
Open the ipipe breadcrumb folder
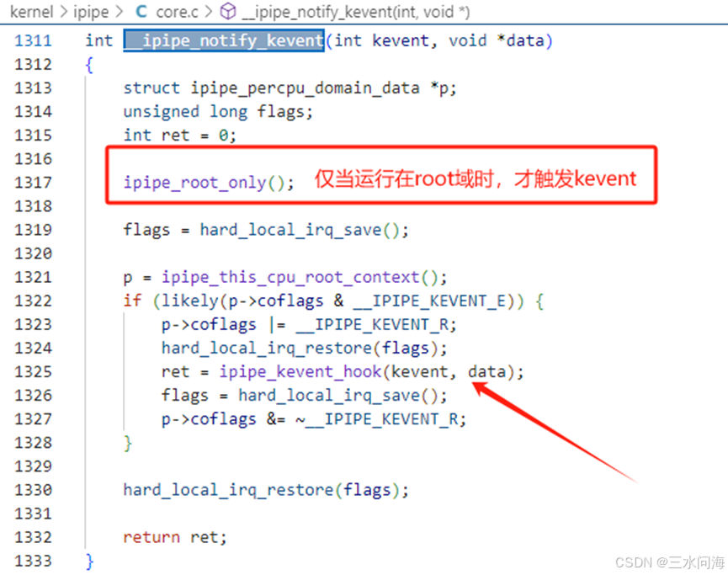(91, 12)
